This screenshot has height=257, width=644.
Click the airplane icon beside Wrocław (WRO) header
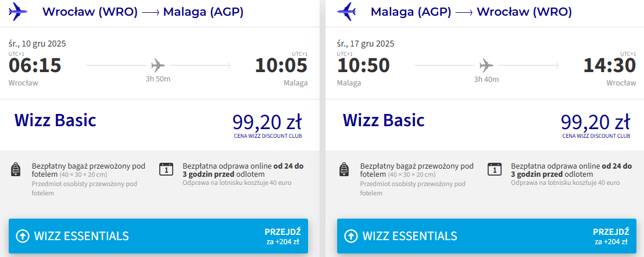click(18, 12)
